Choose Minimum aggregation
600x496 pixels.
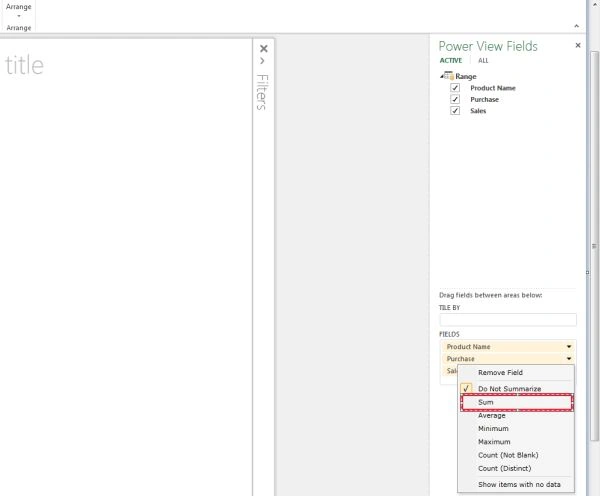click(516, 429)
